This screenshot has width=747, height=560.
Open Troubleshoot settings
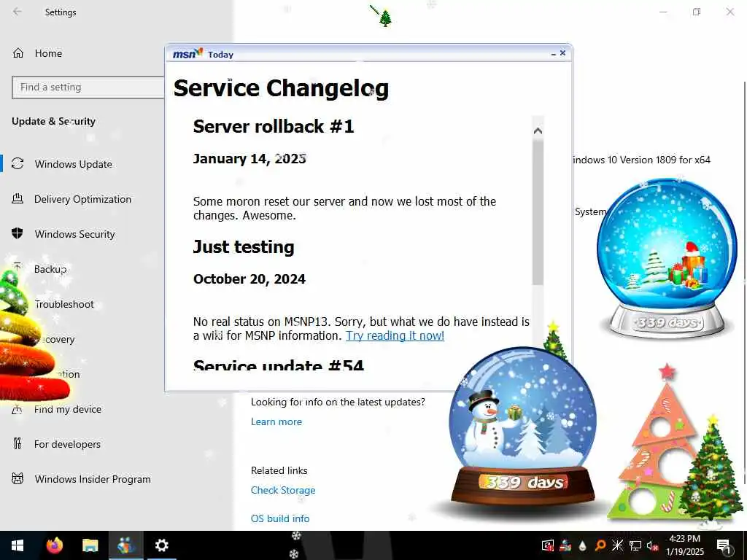click(64, 304)
